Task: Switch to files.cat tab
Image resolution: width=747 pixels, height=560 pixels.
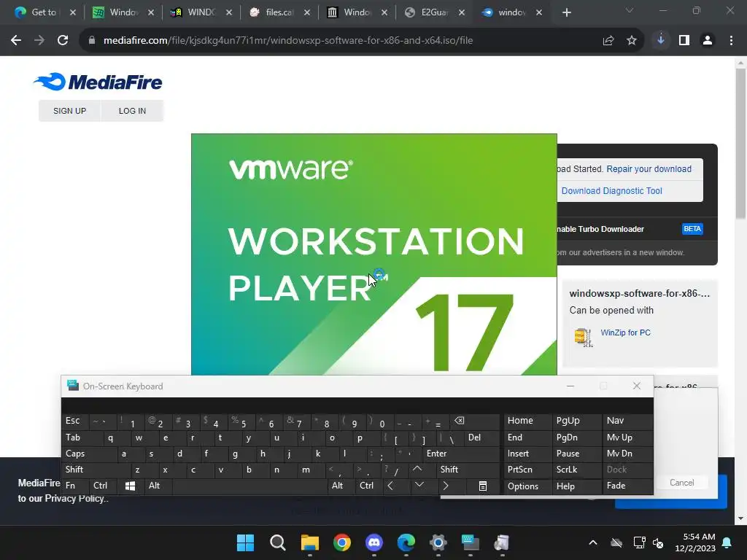Action: (x=279, y=12)
